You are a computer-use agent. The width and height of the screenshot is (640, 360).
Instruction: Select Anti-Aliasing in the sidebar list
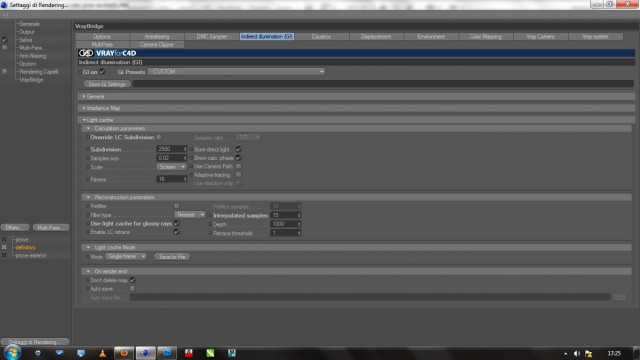(33, 56)
